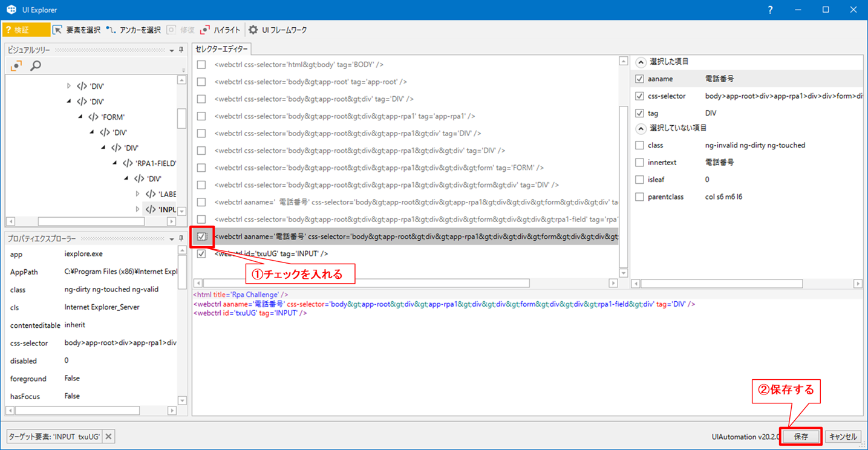
Task: Uncheck the aaname attribute checkbox
Action: pos(639,79)
